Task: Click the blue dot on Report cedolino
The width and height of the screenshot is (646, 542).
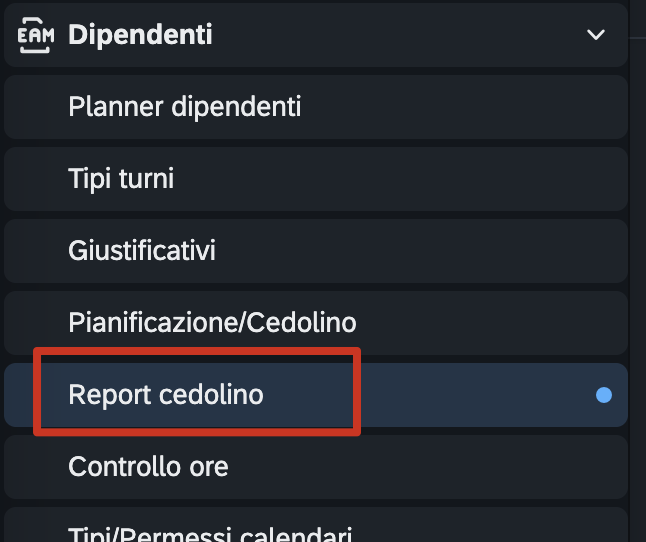Action: coord(604,395)
